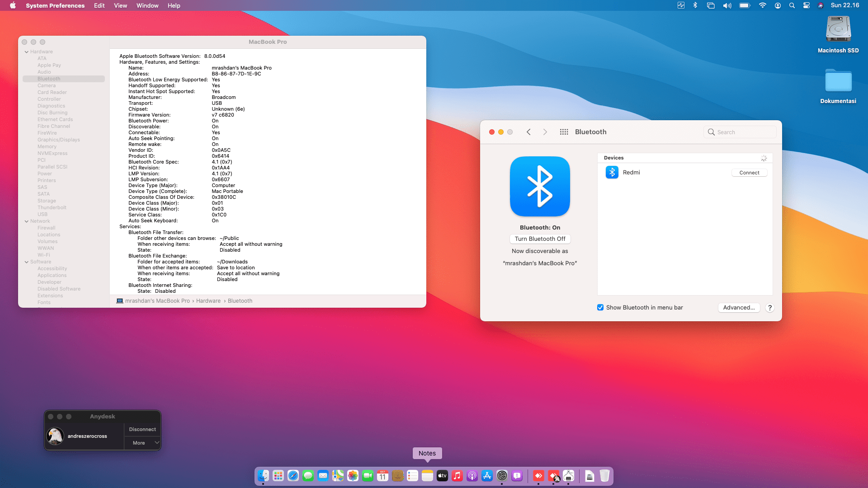Collapse the Network section
Screen dimensions: 868x488
coord(27,221)
